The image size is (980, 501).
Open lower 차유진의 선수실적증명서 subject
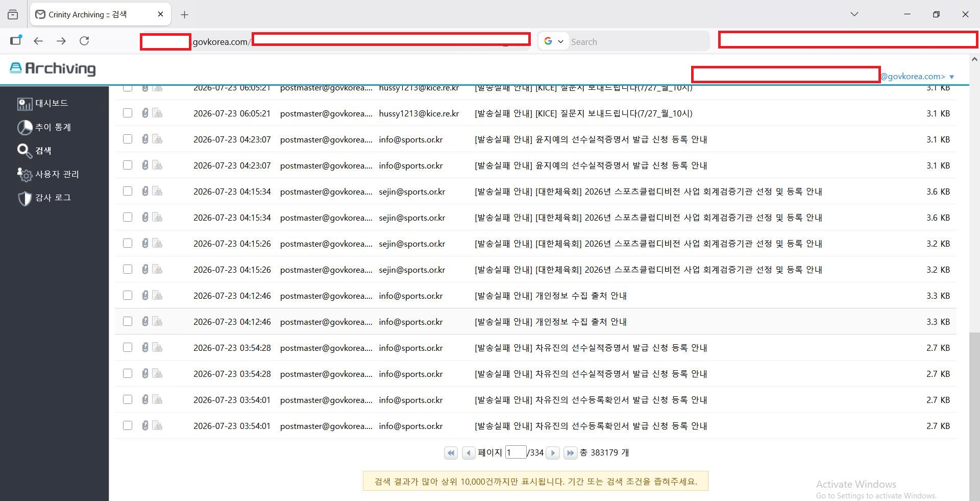[x=591, y=374]
